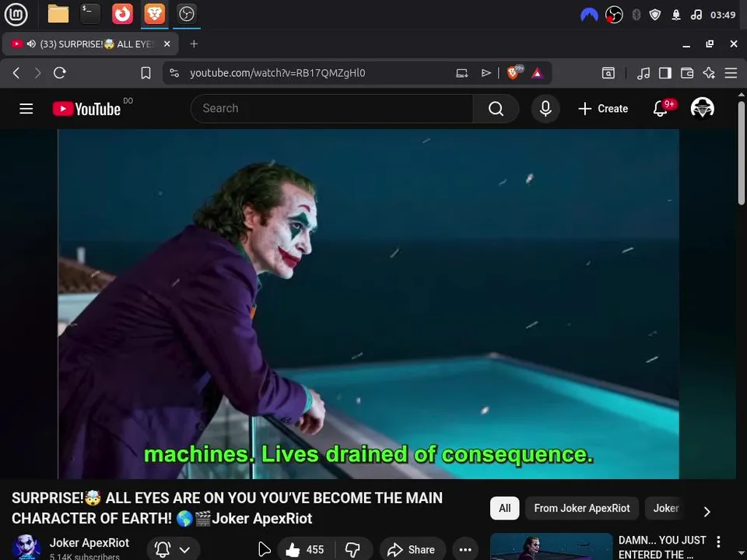Dislike this video
Screen dimensions: 747x560
(353, 550)
